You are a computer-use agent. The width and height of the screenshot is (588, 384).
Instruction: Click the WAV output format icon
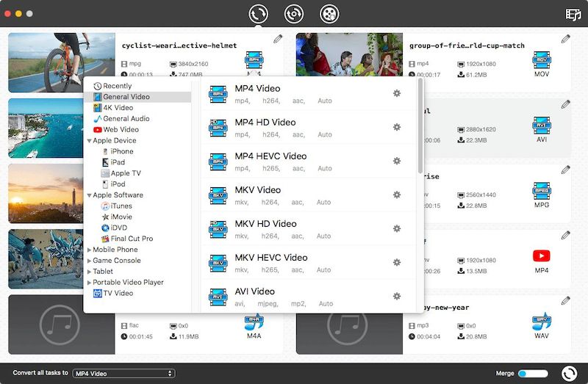[542, 322]
